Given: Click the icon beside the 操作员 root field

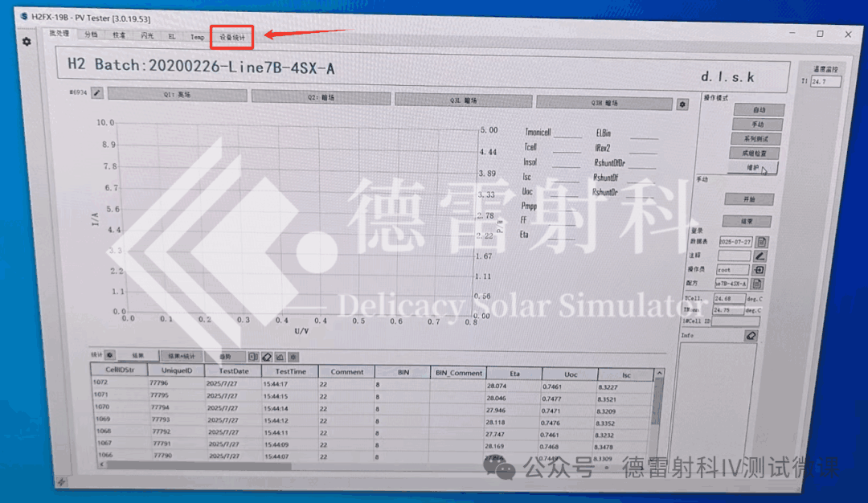Looking at the screenshot, I should pyautogui.click(x=760, y=269).
